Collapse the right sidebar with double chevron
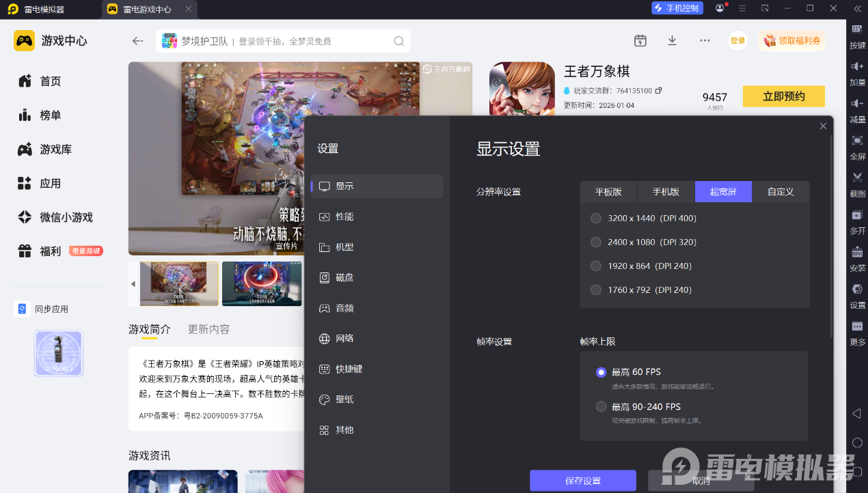The width and height of the screenshot is (868, 493). tap(857, 9)
